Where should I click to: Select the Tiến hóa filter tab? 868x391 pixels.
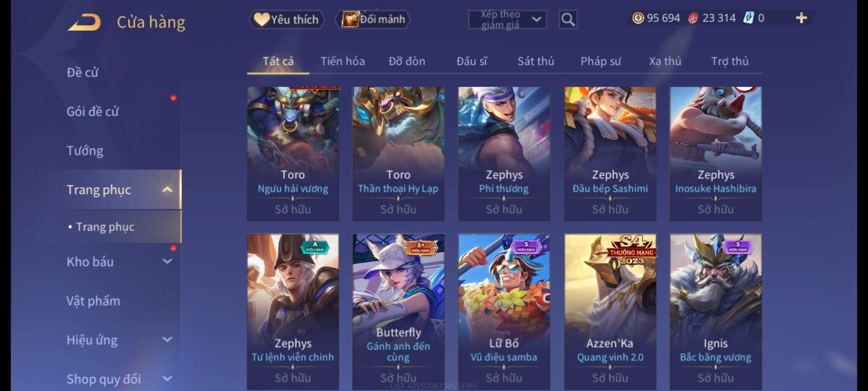(342, 61)
